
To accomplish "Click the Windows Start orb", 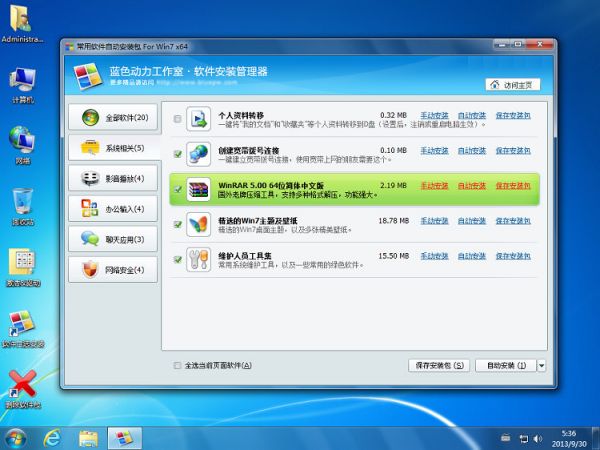I will pyautogui.click(x=16, y=437).
